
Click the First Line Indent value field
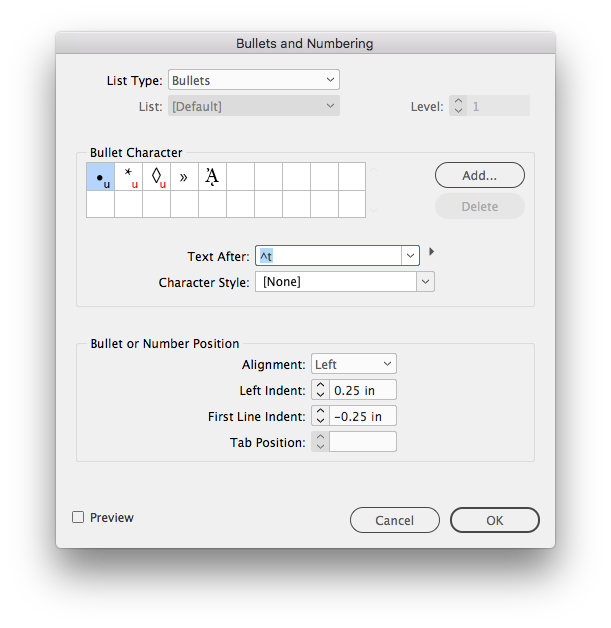[x=362, y=416]
